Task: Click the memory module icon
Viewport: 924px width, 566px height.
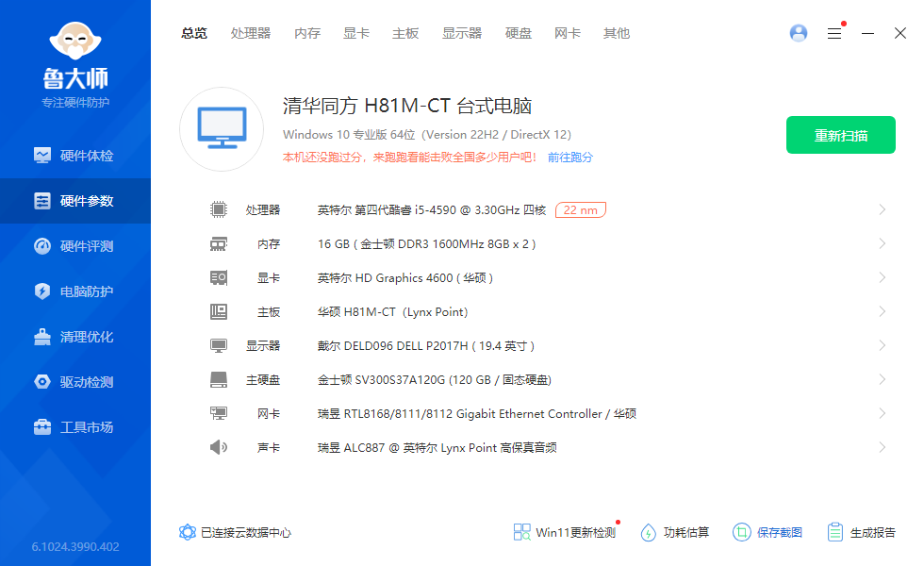Action: point(219,243)
